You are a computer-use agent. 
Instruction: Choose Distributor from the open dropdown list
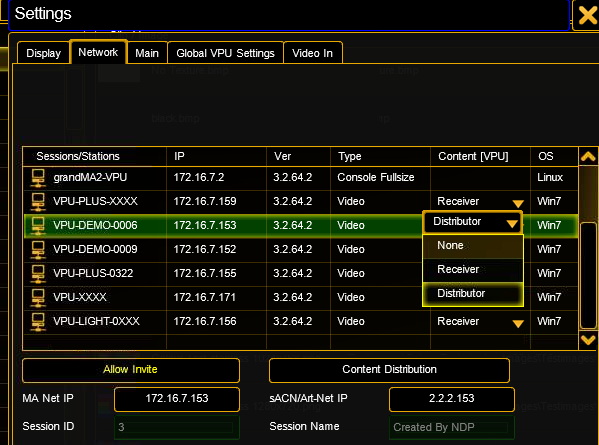pos(473,294)
